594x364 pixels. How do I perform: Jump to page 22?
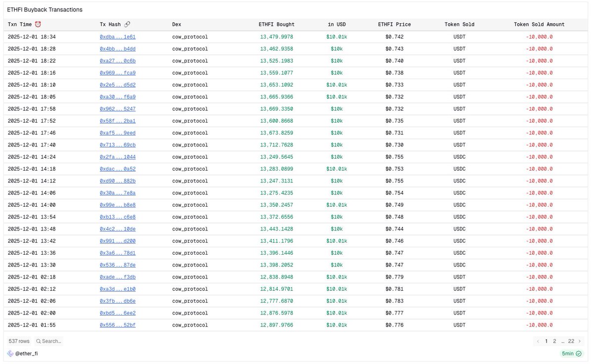tap(571, 341)
